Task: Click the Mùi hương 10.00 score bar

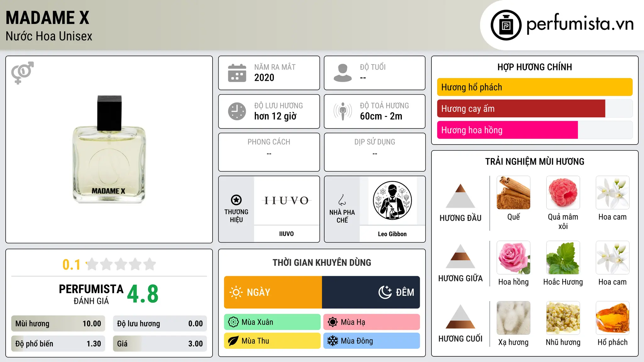Action: pos(58,324)
